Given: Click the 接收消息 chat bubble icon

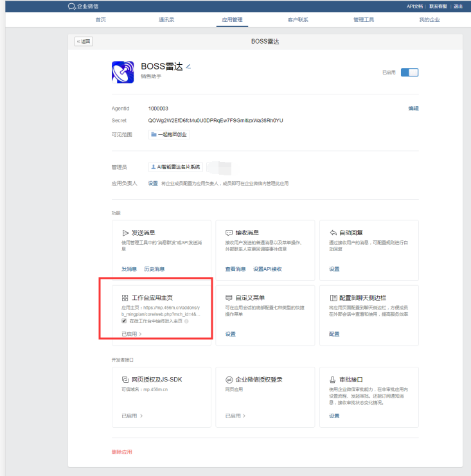Looking at the screenshot, I should pos(229,233).
